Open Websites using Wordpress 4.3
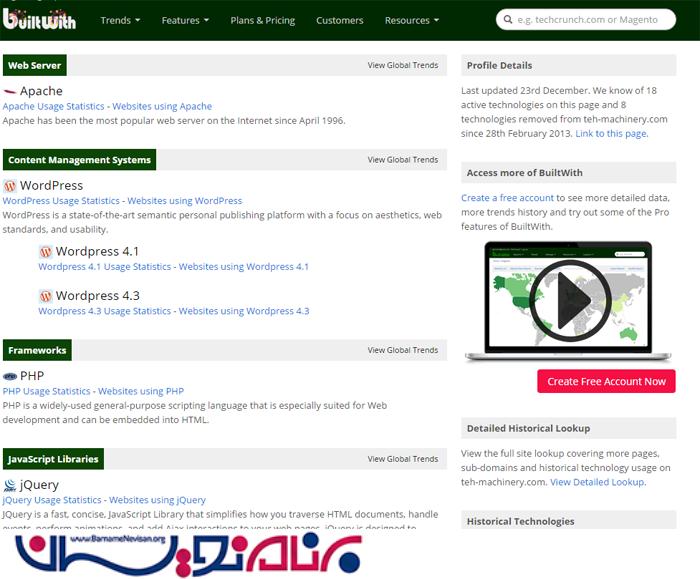The image size is (700, 579). tap(244, 311)
